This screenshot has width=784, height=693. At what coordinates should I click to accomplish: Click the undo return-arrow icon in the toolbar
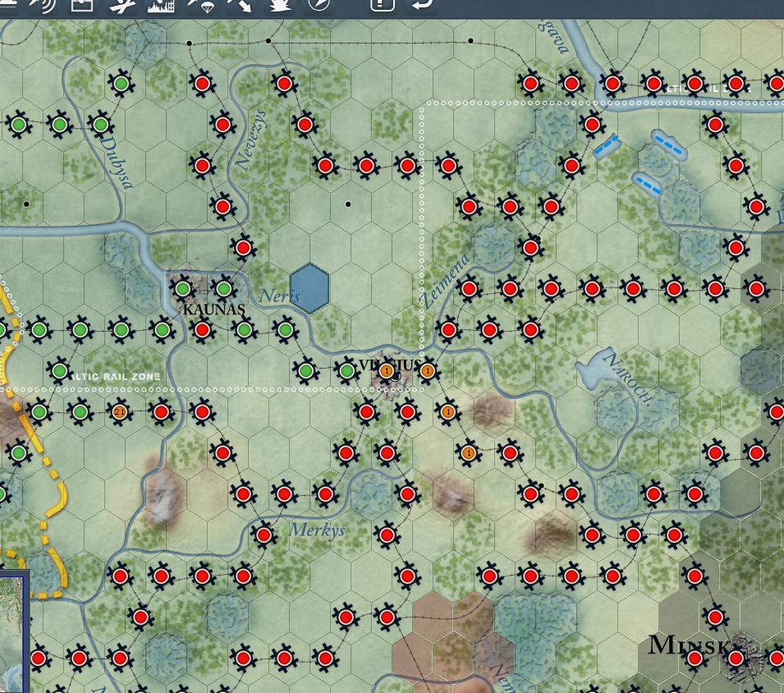[x=422, y=4]
